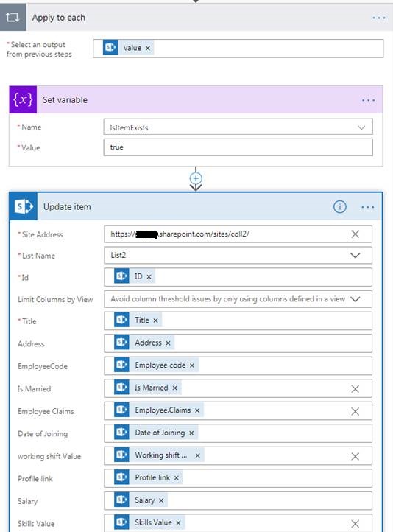Show Update item info icon
The height and width of the screenshot is (532, 393).
pos(340,206)
